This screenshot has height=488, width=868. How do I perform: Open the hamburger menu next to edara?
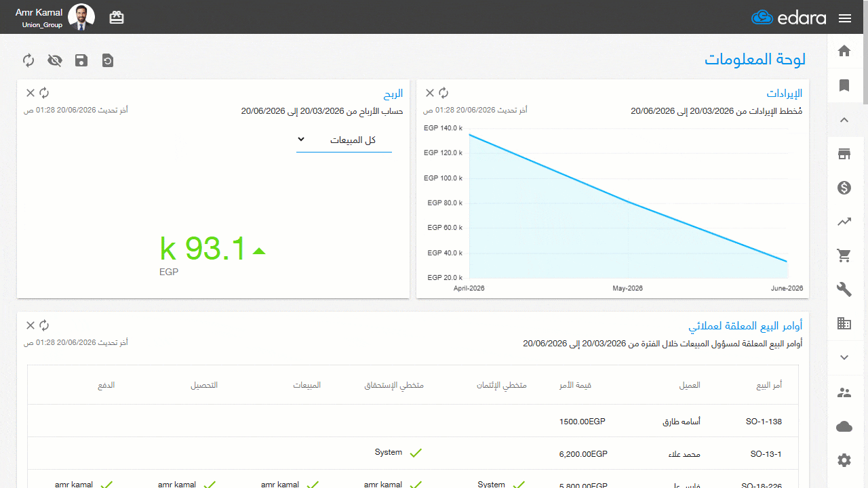click(845, 18)
